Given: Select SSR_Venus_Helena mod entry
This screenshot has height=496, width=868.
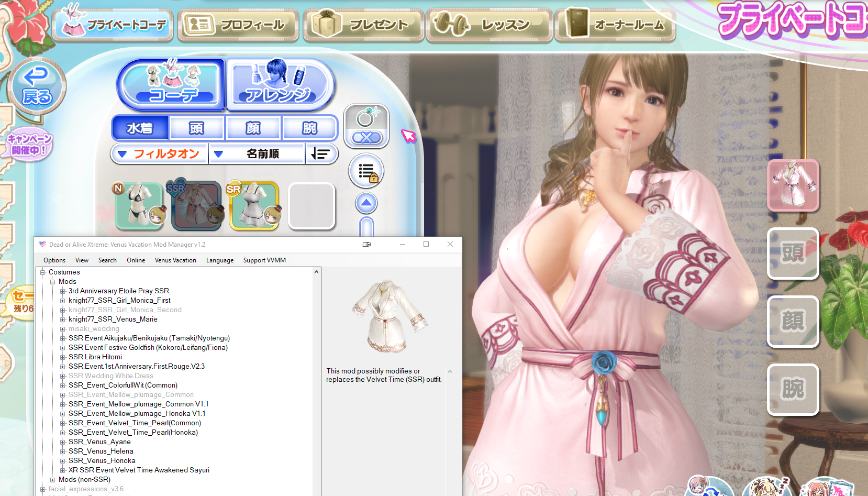Looking at the screenshot, I should (x=101, y=451).
